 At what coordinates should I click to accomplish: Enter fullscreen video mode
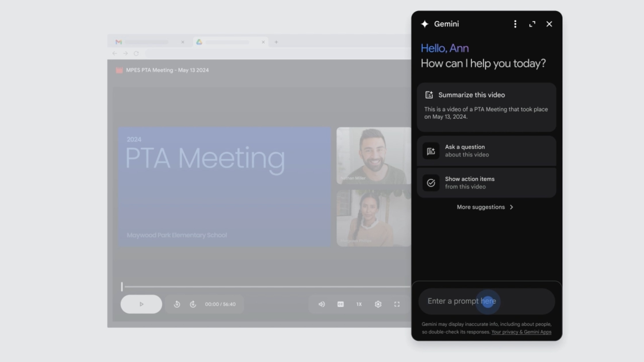[x=397, y=304]
